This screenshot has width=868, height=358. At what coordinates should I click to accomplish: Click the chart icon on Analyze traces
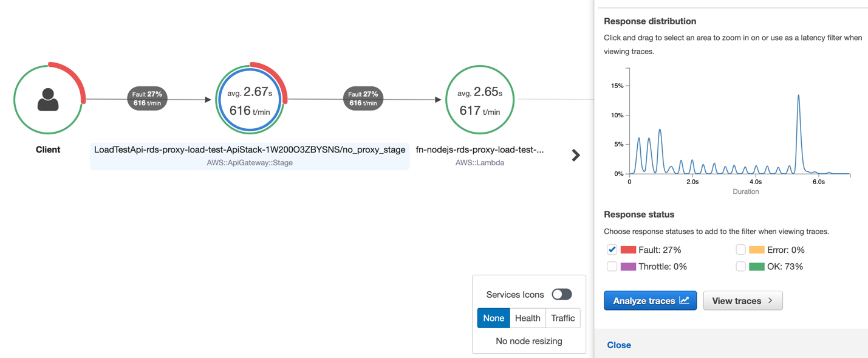click(x=684, y=300)
